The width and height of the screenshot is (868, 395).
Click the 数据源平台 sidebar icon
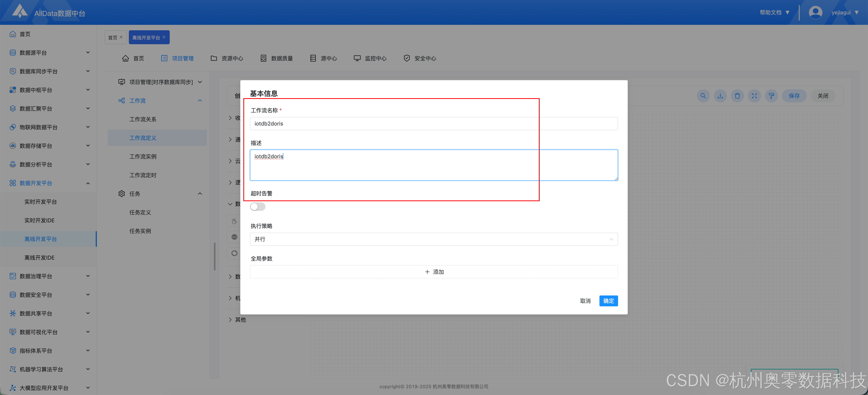click(x=13, y=53)
